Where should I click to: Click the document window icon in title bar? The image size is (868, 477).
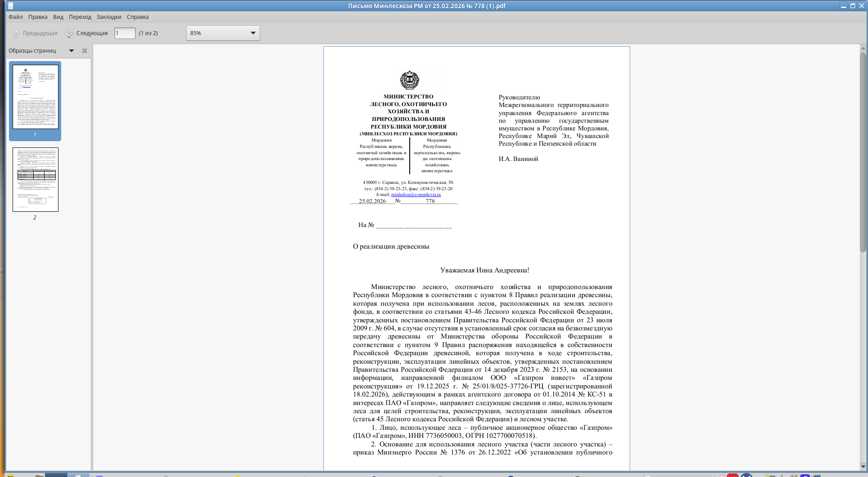[x=11, y=6]
